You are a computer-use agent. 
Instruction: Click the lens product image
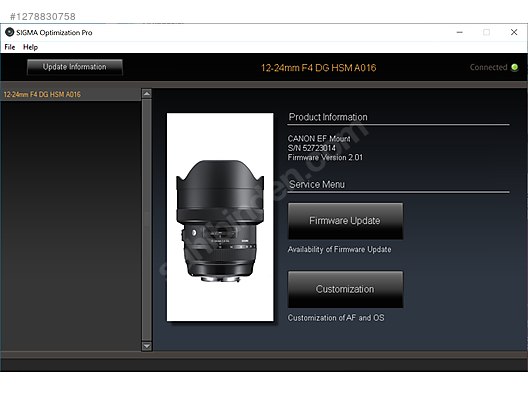pyautogui.click(x=220, y=217)
